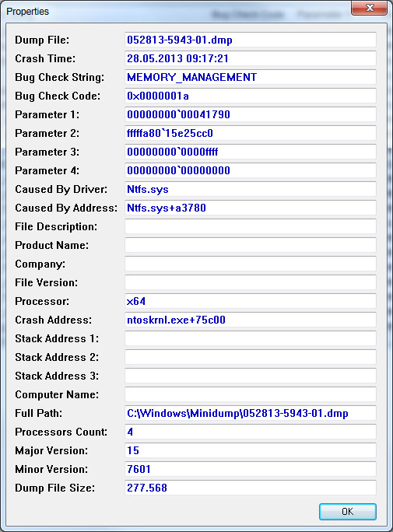Screen dimensions: 393x532
Task: Click the "Caused By Driver:" label
Action: (61, 189)
